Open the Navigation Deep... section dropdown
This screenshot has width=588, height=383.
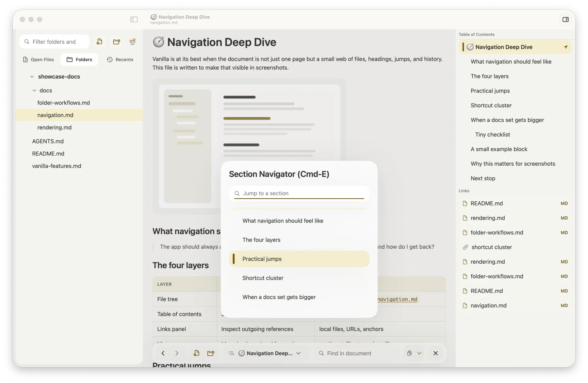pos(269,353)
